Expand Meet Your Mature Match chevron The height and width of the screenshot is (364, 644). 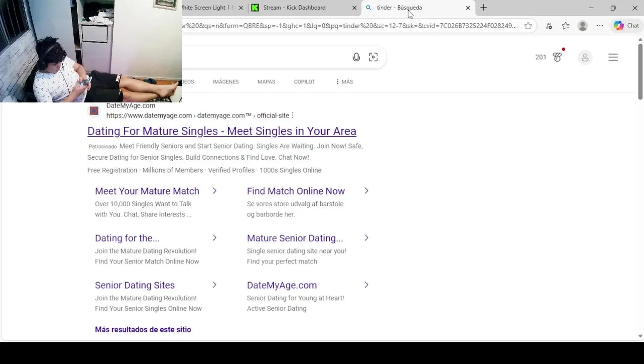click(215, 191)
